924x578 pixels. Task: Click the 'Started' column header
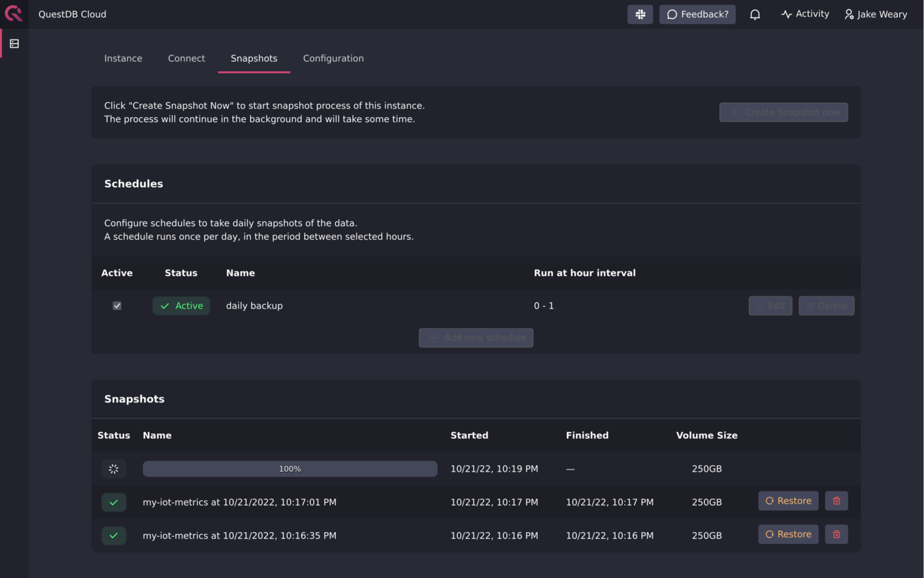coord(469,435)
